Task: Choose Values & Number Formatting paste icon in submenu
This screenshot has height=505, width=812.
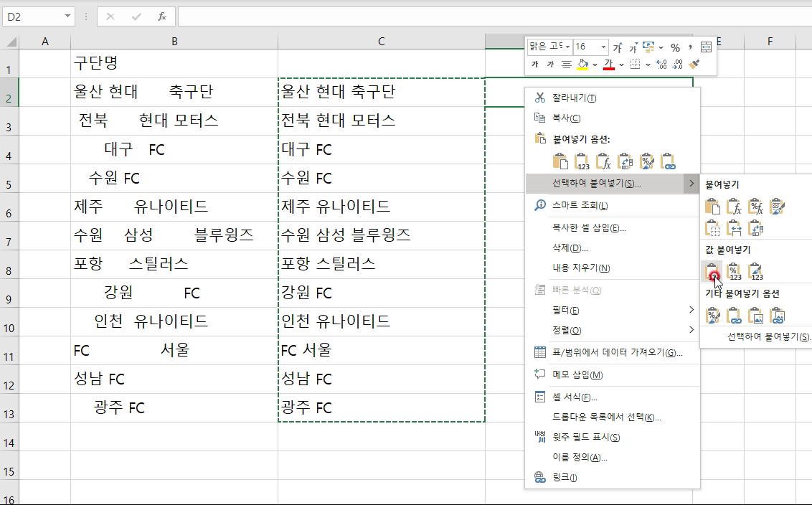Action: click(734, 271)
